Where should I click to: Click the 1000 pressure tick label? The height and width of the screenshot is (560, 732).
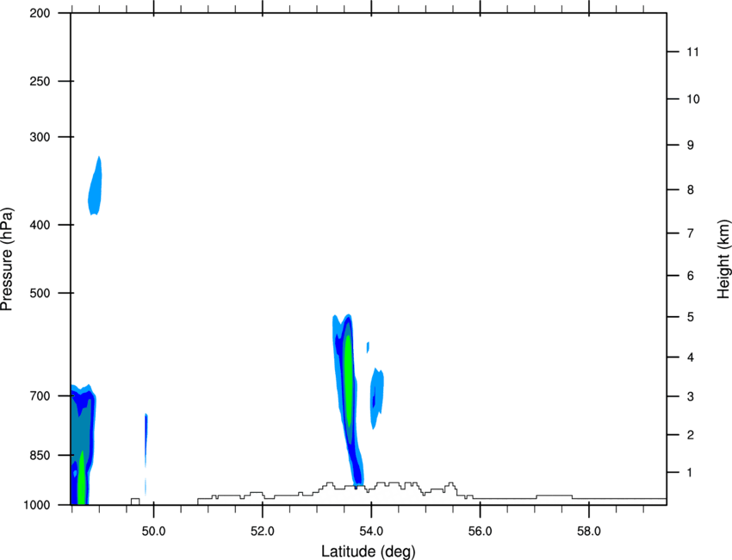[37, 505]
